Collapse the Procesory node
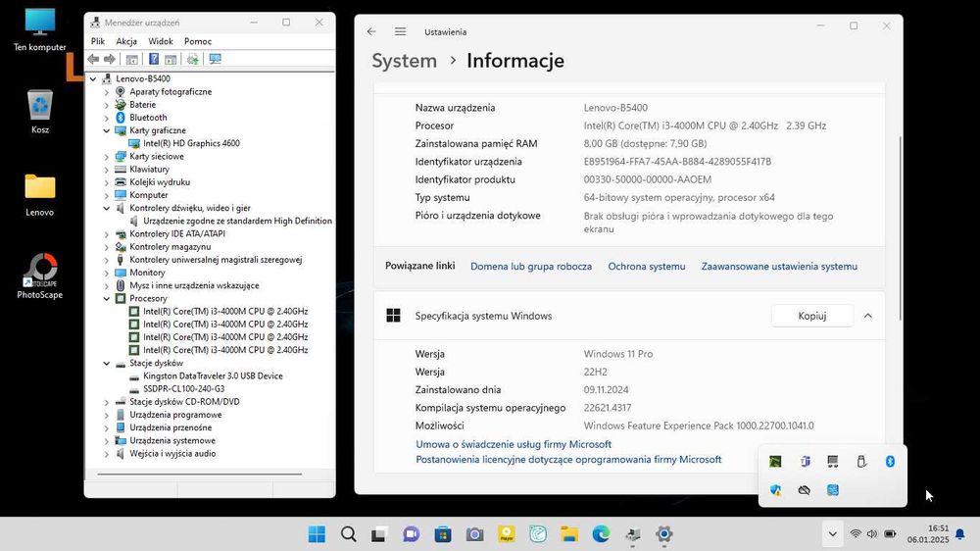Screen dimensions: 980x551 [106, 298]
